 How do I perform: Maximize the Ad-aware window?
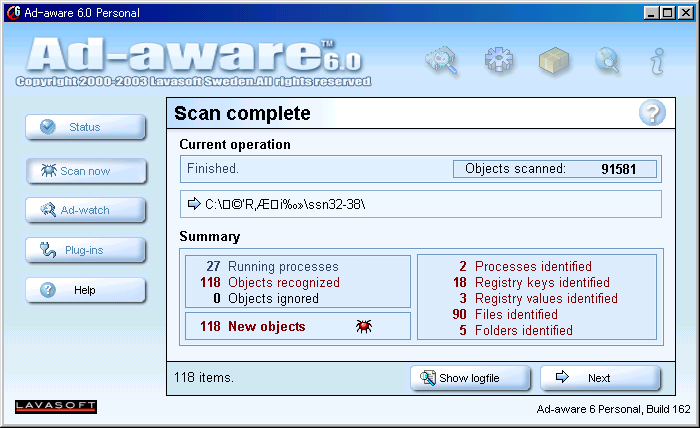(668, 12)
